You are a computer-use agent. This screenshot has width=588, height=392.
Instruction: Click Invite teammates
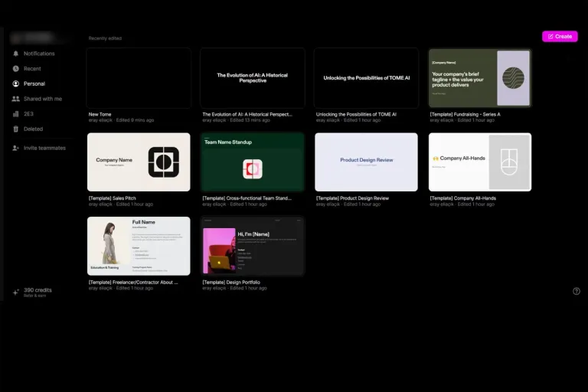[44, 149]
